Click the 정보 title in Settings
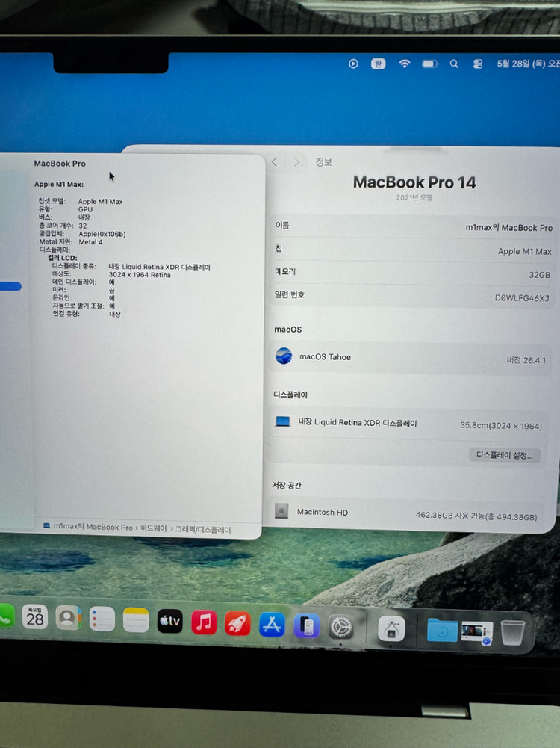The image size is (560, 748). (323, 161)
